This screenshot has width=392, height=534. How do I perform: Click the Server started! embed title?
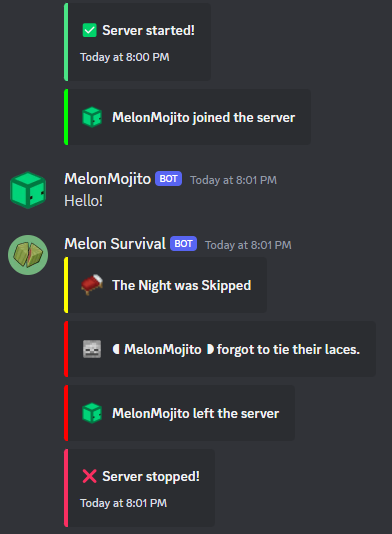tap(148, 30)
